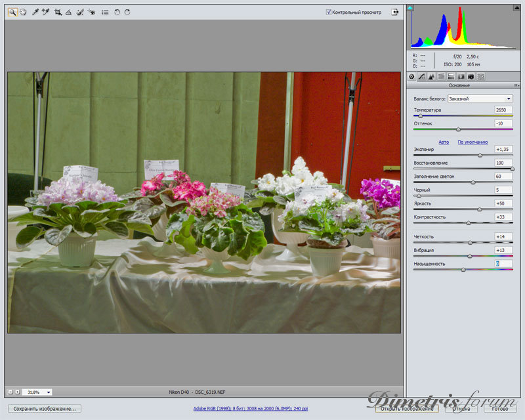Select the Crop tool
The image size is (525, 420).
(x=58, y=12)
